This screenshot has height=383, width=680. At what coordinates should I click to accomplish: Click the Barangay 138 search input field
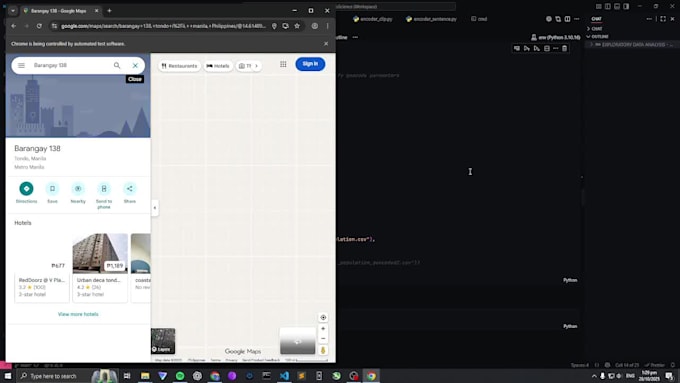tap(69, 65)
